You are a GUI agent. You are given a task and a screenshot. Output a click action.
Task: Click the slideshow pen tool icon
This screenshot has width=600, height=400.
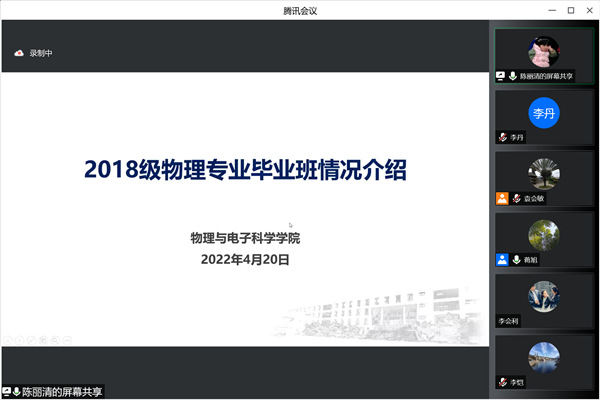tap(31, 340)
